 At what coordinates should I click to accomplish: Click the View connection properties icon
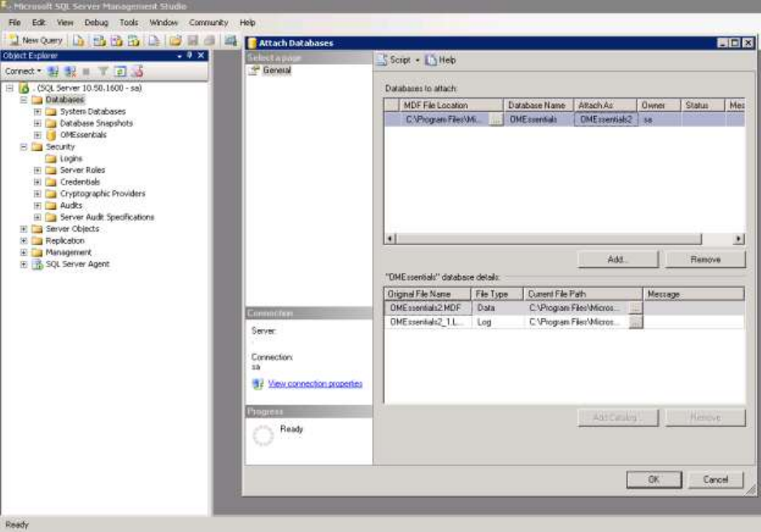click(x=257, y=384)
